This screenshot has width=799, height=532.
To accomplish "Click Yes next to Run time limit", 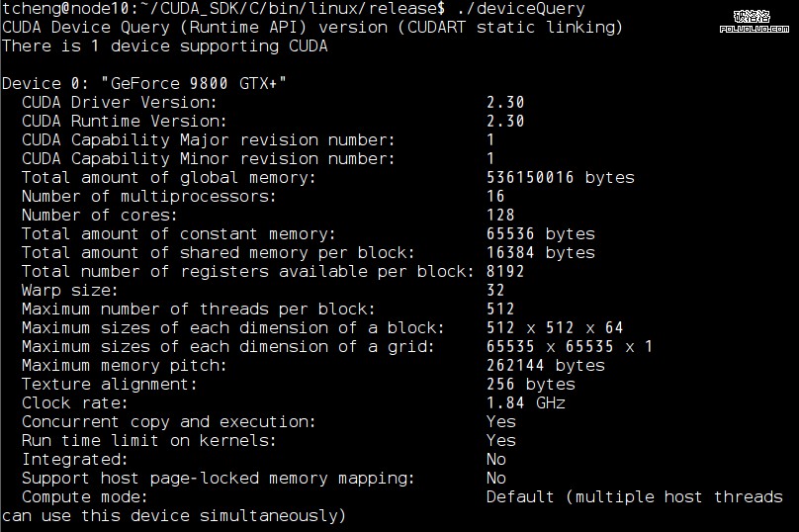I will pos(501,441).
